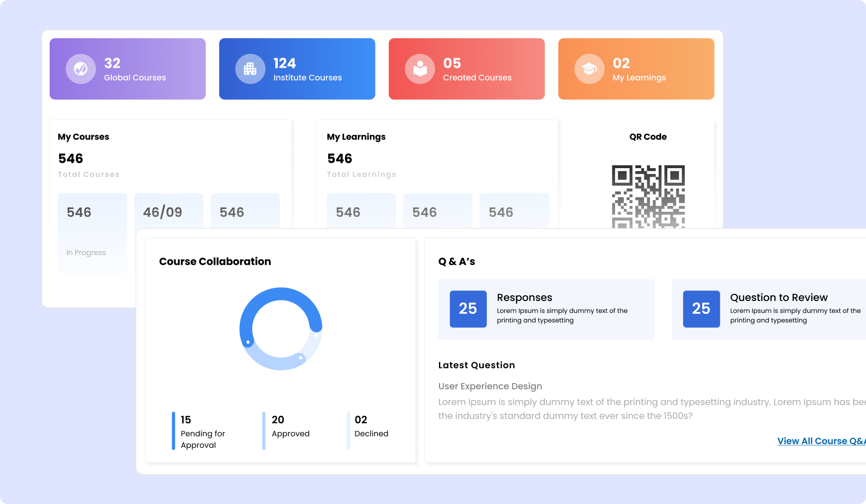This screenshot has height=504, width=866.
Task: Click the Course Collaboration donut chart
Action: [x=281, y=329]
